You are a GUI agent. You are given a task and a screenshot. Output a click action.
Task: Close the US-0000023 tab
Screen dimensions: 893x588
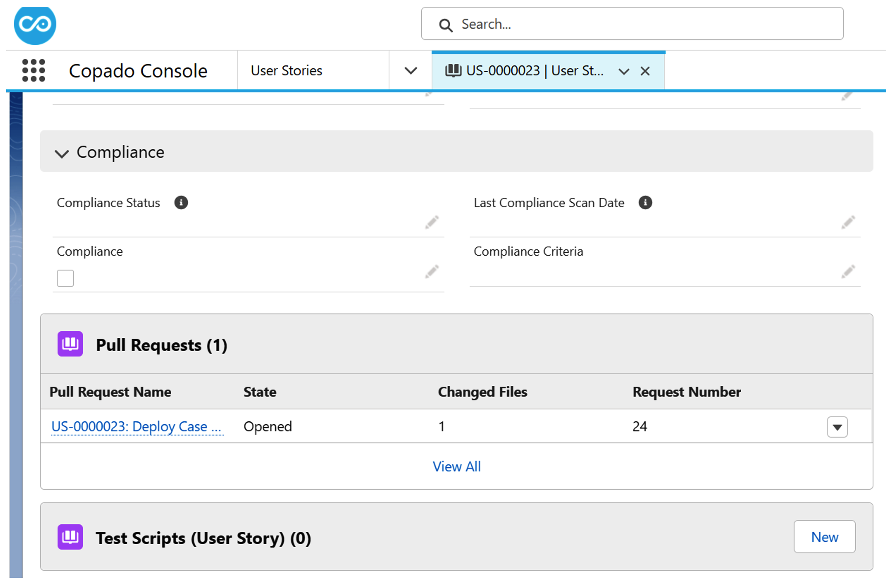coord(645,71)
